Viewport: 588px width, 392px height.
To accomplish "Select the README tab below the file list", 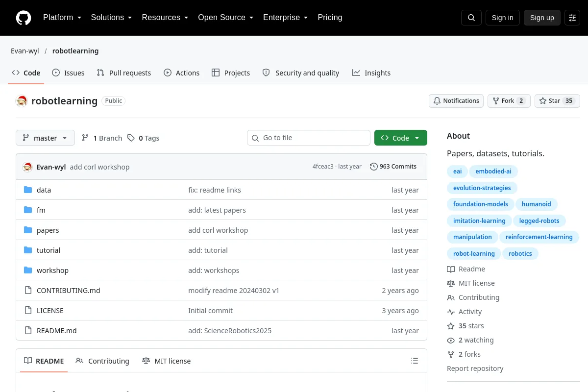I will coord(44,361).
